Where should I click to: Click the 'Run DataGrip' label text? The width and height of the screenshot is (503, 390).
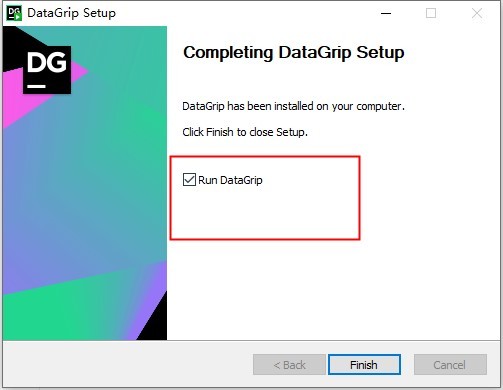(230, 180)
